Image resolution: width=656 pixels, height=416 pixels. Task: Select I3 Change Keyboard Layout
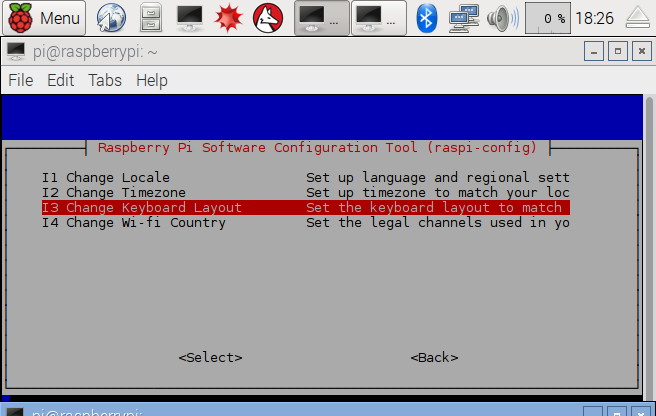(x=305, y=208)
